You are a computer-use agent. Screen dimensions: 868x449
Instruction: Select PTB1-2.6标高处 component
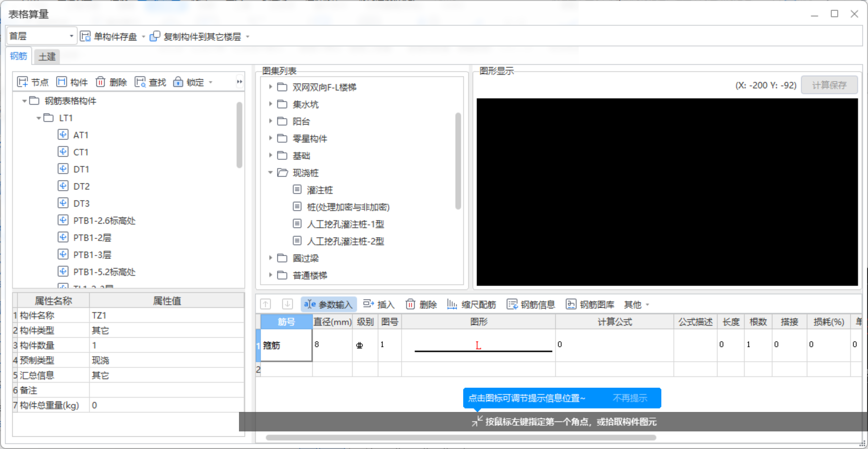pyautogui.click(x=105, y=220)
